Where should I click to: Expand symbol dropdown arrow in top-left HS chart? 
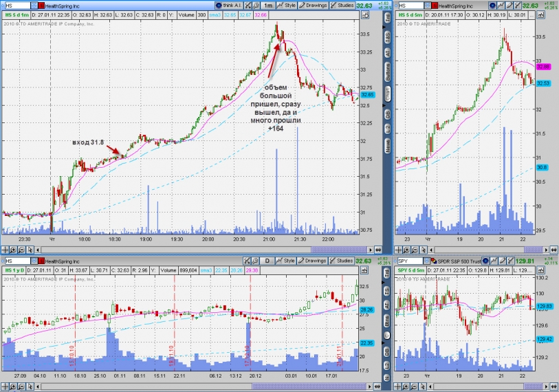coord(34,6)
